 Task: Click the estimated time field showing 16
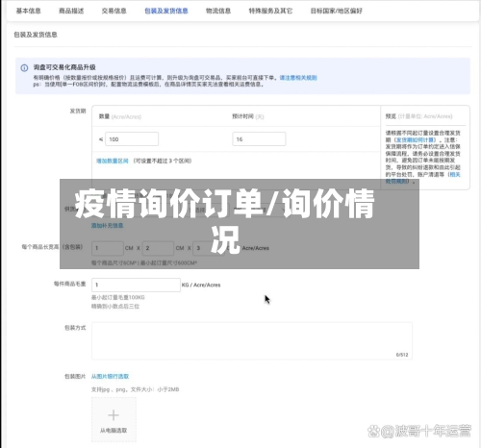click(x=259, y=139)
